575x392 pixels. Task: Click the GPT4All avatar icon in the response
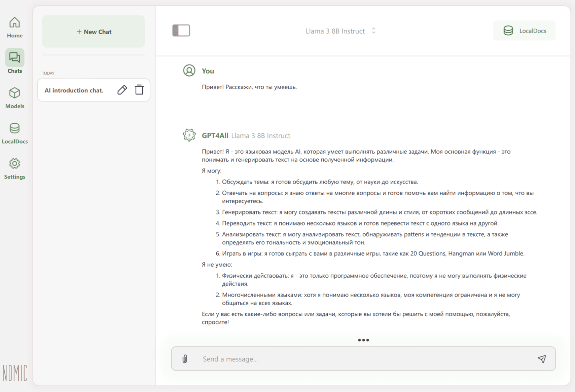tap(189, 135)
